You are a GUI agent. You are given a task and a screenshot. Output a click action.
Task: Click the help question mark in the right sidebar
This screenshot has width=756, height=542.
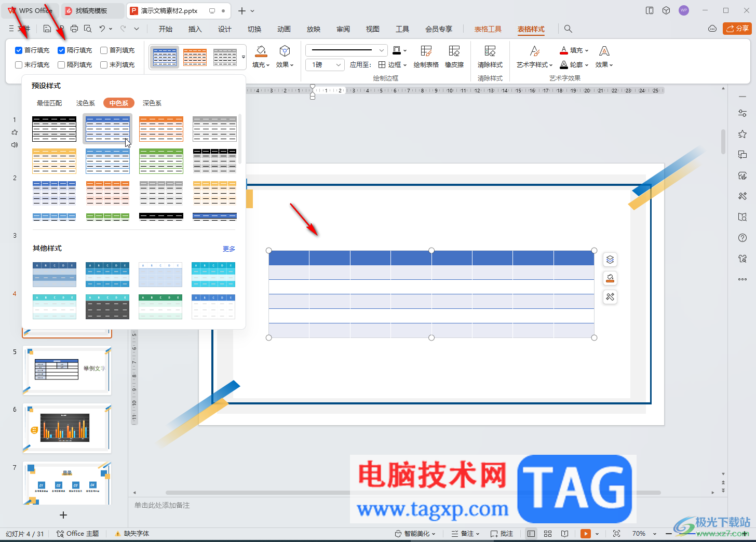click(743, 238)
